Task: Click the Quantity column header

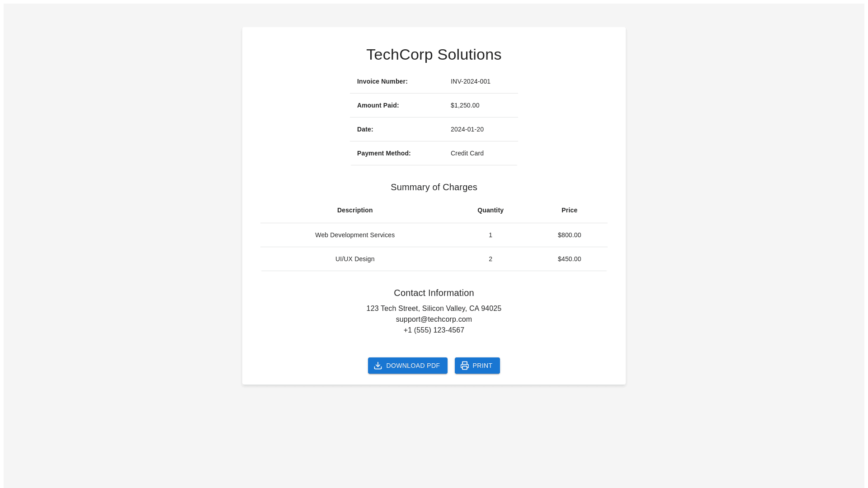Action: (x=490, y=210)
